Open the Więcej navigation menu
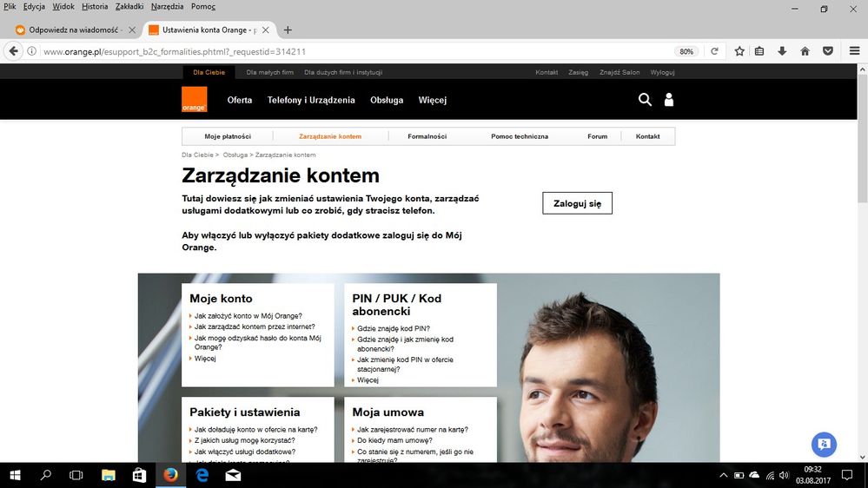This screenshot has height=488, width=868. (x=433, y=100)
